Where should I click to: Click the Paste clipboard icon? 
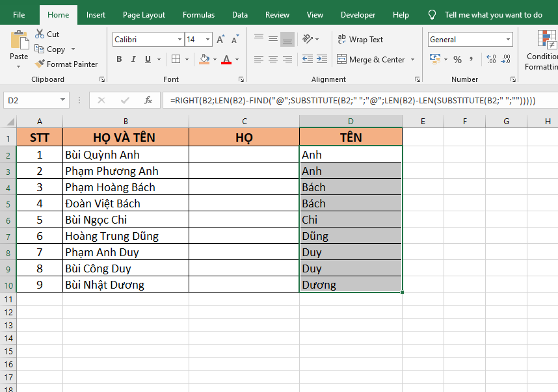pyautogui.click(x=20, y=40)
